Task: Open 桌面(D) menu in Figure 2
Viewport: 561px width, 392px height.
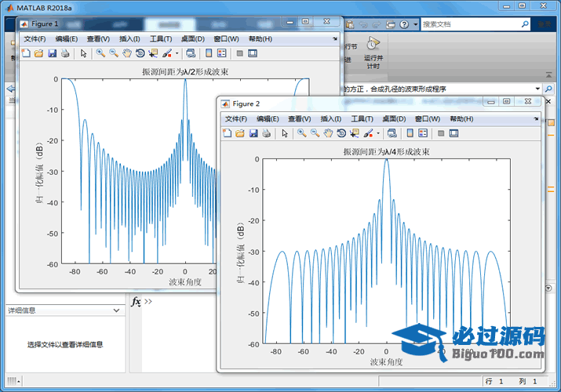Action: 395,119
